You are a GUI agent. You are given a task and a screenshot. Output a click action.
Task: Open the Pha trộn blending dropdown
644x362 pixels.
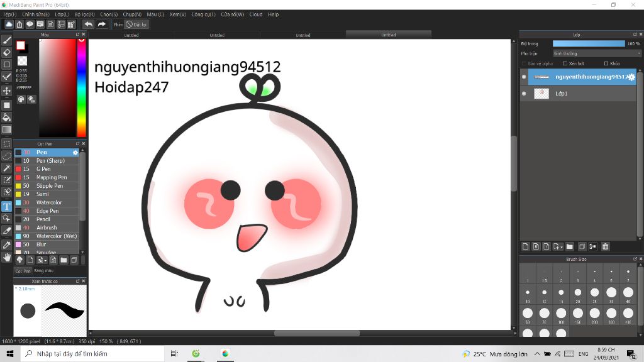coord(596,53)
